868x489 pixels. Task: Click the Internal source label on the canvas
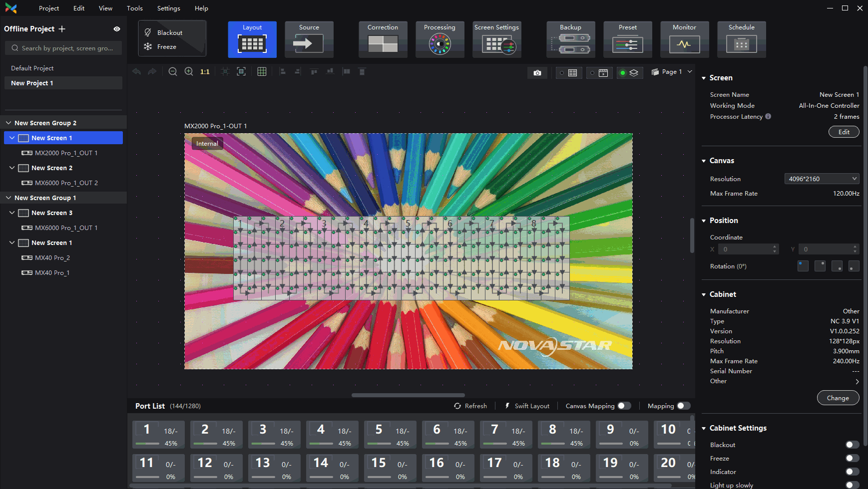(207, 143)
